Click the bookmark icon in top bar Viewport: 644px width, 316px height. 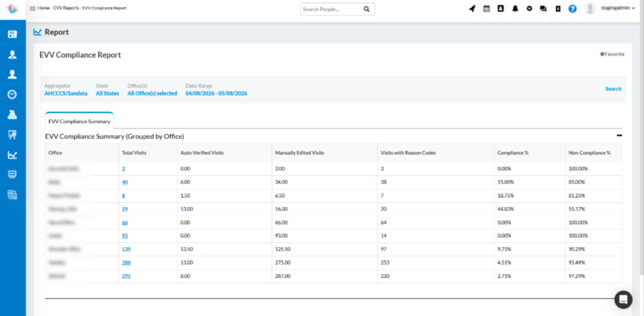click(558, 9)
